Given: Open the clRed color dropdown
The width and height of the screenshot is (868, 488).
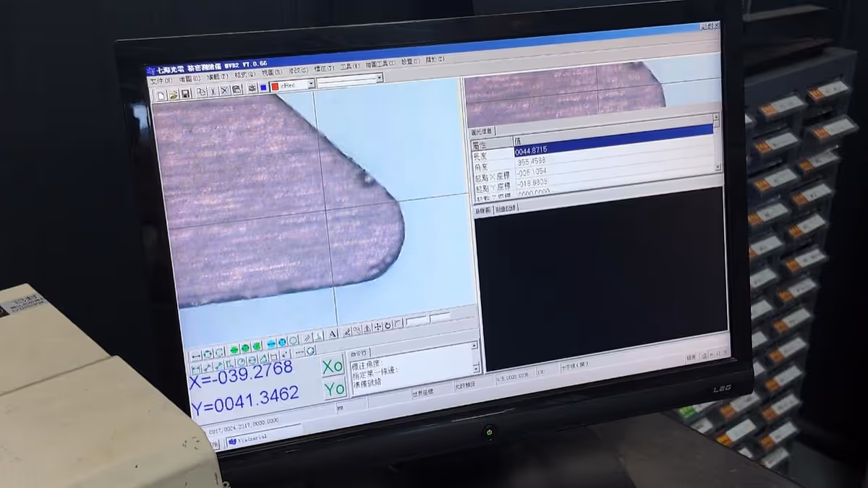Looking at the screenshot, I should (x=311, y=84).
